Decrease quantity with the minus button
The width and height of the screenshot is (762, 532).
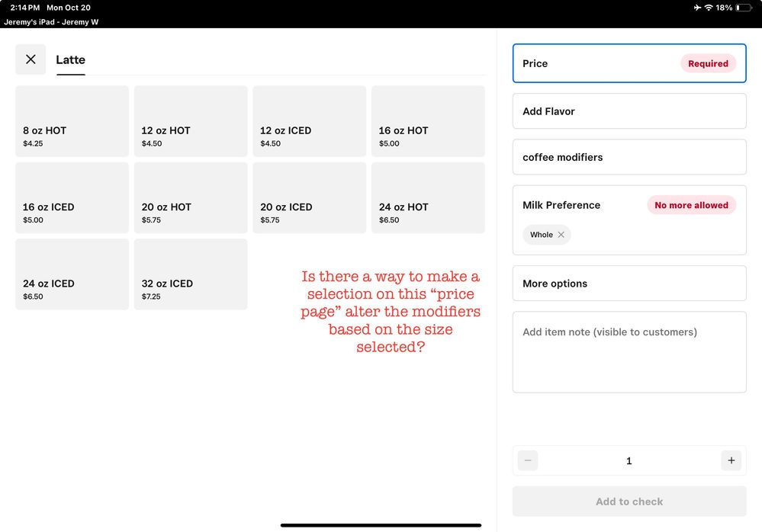pos(528,460)
